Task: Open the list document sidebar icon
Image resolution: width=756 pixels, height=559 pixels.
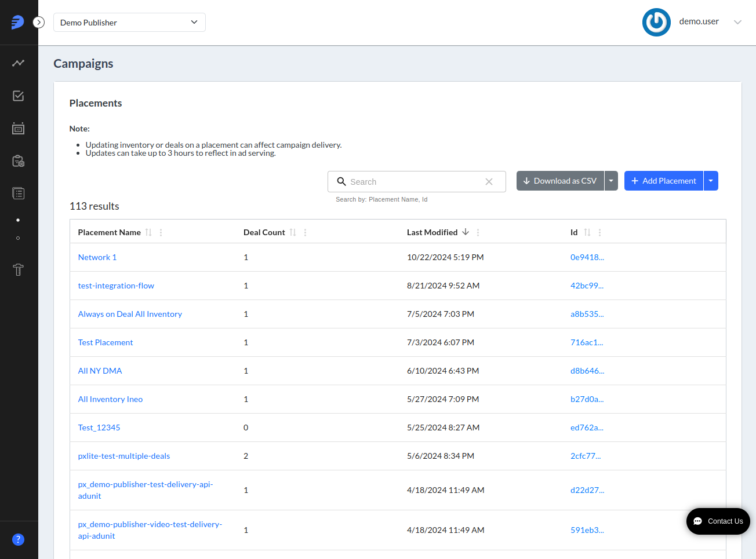Action: pos(18,193)
